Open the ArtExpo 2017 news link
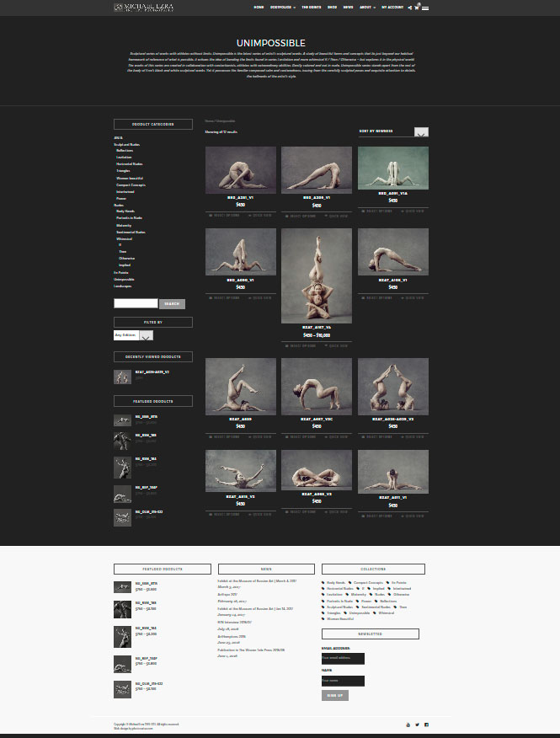 tap(227, 595)
